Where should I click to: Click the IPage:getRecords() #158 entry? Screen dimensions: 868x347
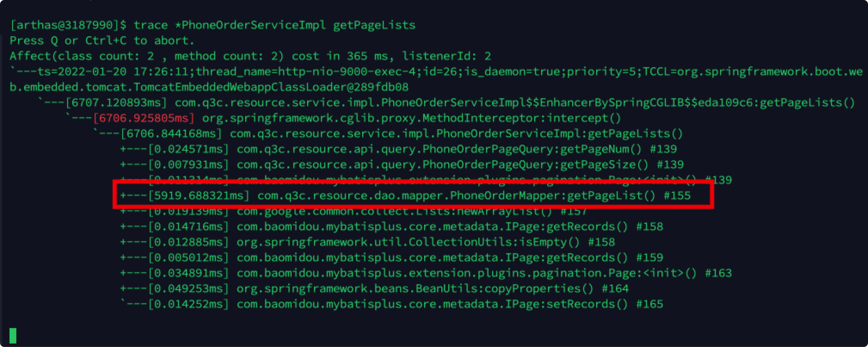[x=449, y=226]
